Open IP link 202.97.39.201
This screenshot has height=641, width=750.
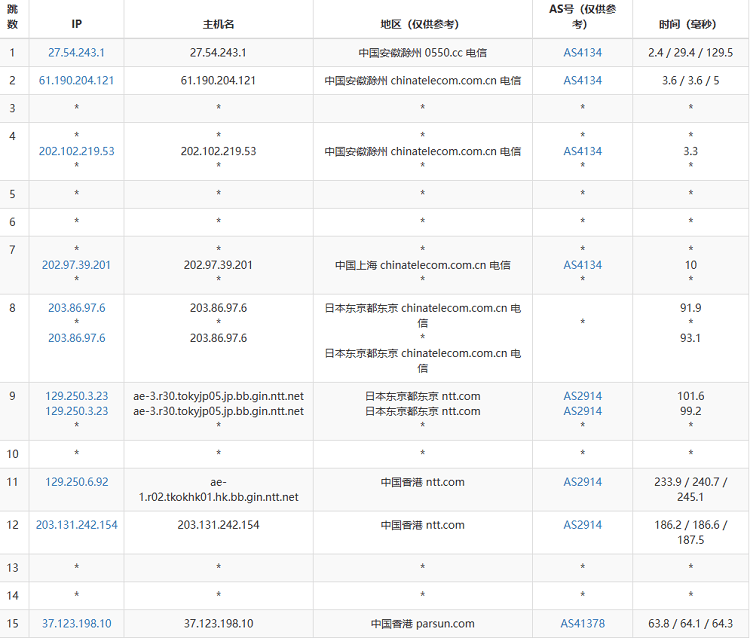[77, 265]
